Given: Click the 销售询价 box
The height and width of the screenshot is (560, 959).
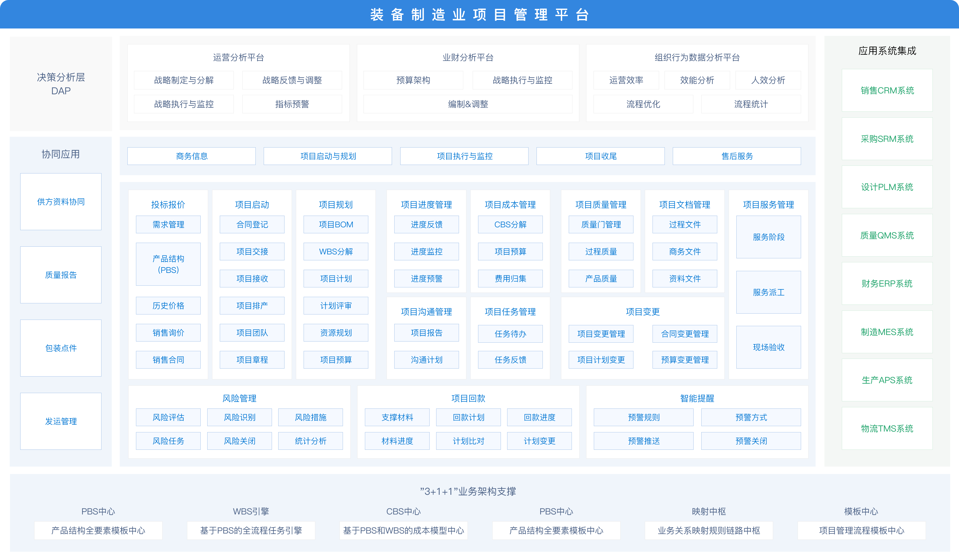Looking at the screenshot, I should (x=168, y=333).
